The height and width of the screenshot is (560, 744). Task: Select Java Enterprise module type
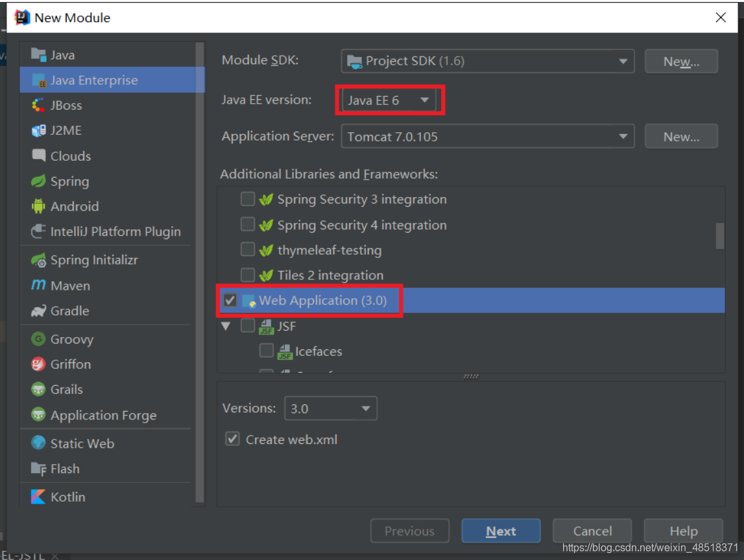(x=112, y=80)
